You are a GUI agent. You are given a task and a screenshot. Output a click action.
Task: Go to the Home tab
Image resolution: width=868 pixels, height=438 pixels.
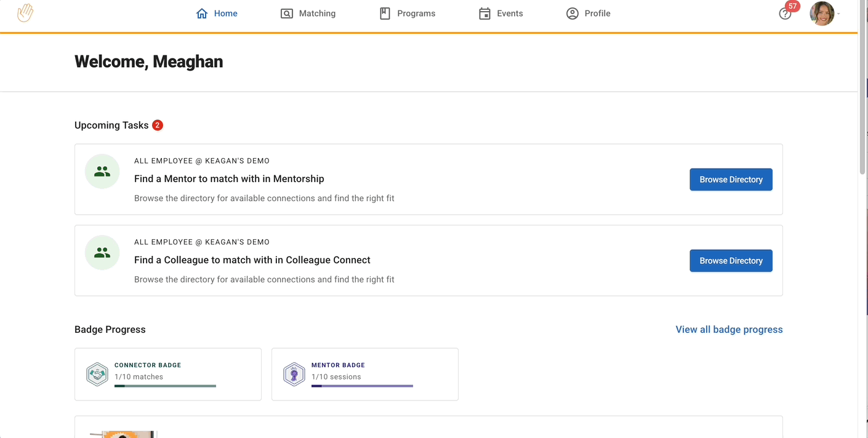pyautogui.click(x=217, y=14)
